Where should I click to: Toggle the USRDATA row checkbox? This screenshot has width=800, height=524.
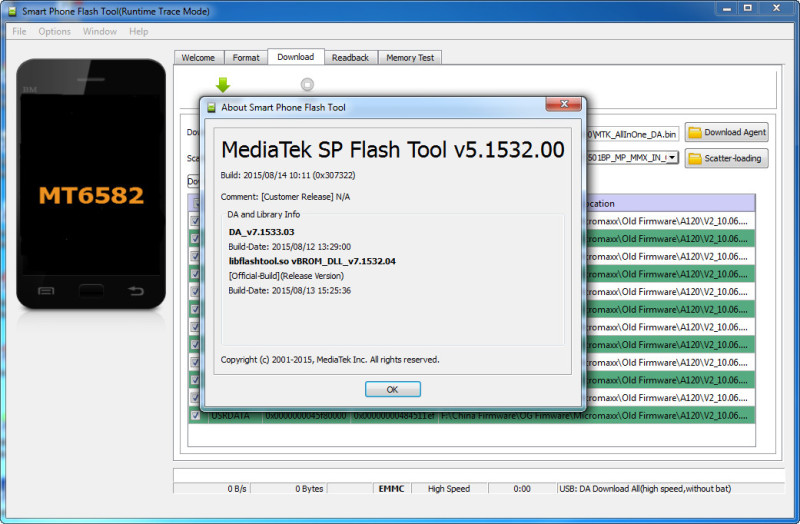coord(195,415)
